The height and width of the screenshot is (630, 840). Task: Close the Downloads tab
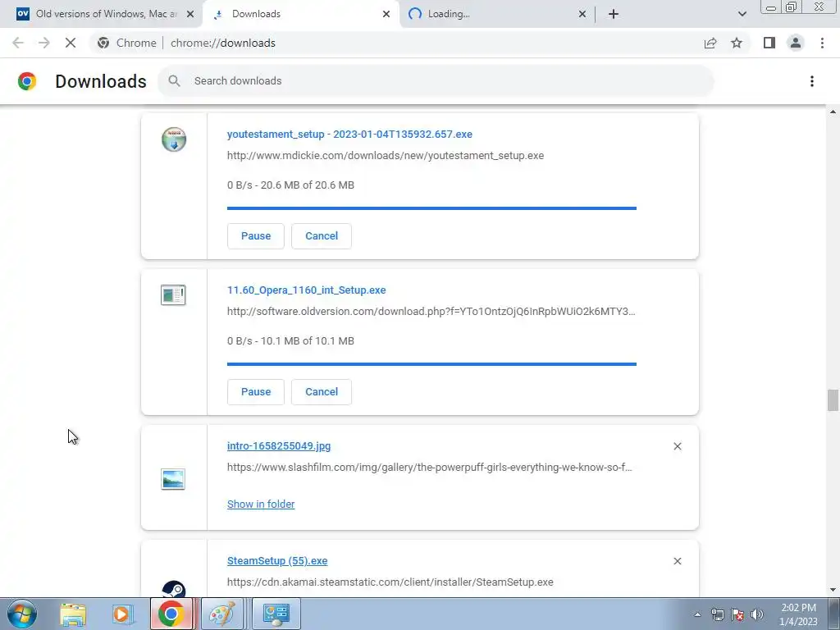tap(386, 14)
